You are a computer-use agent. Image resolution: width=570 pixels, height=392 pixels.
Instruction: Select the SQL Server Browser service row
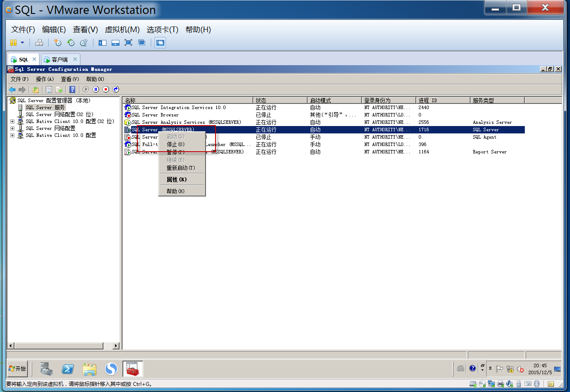tap(324, 115)
